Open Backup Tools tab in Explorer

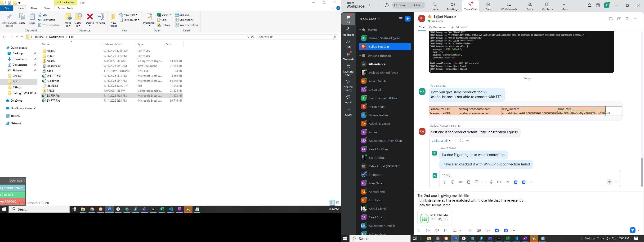tap(66, 8)
